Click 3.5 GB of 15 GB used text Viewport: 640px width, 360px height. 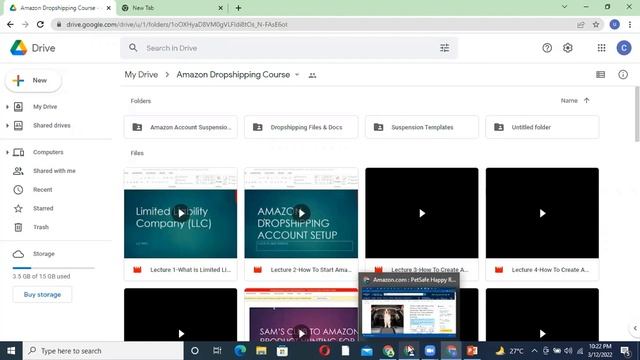click(41, 276)
